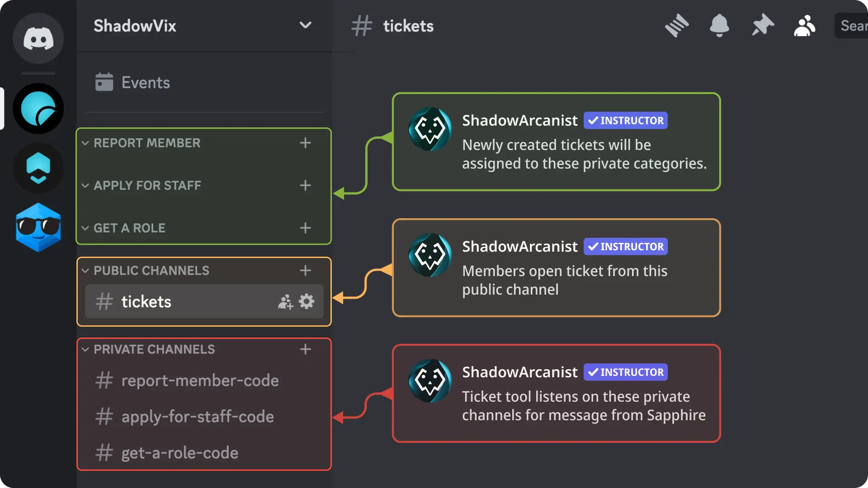Click ShadowArcanist username in red message
Screen dimensions: 868x488
pyautogui.click(x=520, y=372)
